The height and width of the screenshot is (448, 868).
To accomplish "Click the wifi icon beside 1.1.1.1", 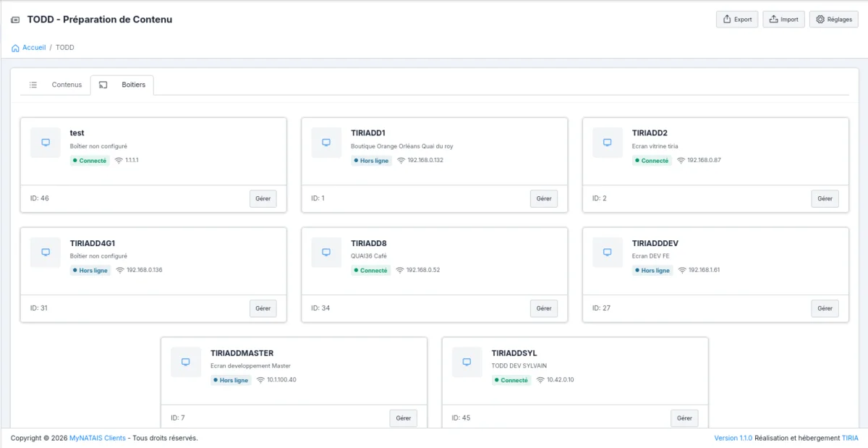I will pyautogui.click(x=119, y=161).
